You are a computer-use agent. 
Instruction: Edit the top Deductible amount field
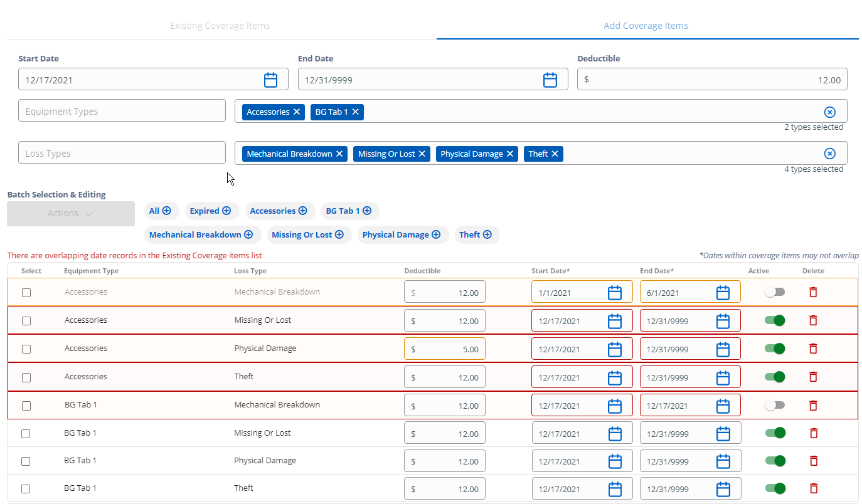(712, 80)
